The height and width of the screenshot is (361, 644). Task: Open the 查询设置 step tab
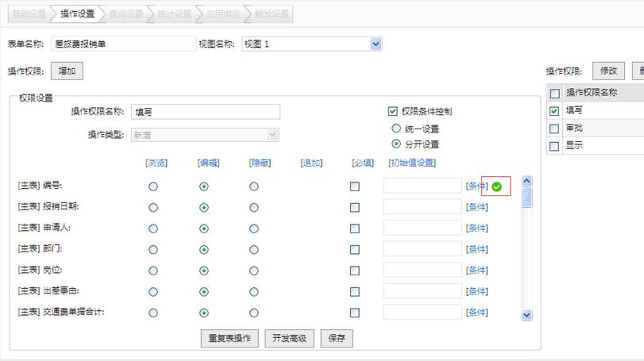125,13
